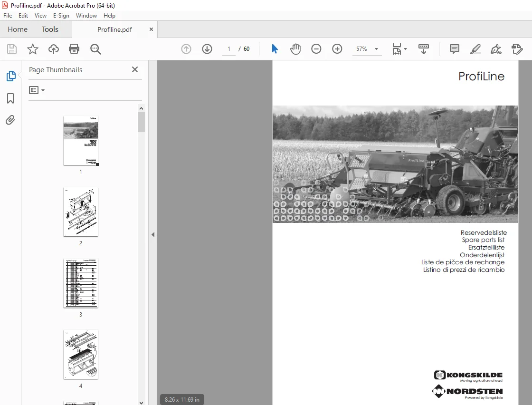This screenshot has width=532, height=405.
Task: Add file to starred favorites
Action: click(33, 49)
